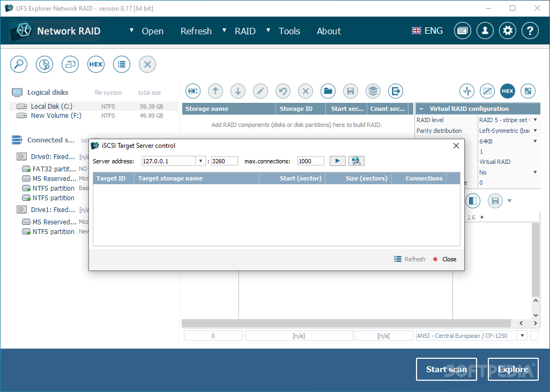Open the Open menu

153,31
